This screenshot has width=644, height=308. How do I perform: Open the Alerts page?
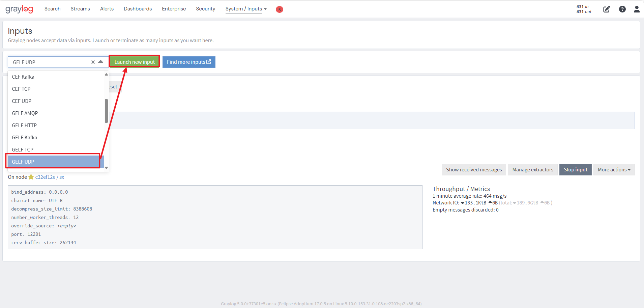(x=107, y=9)
